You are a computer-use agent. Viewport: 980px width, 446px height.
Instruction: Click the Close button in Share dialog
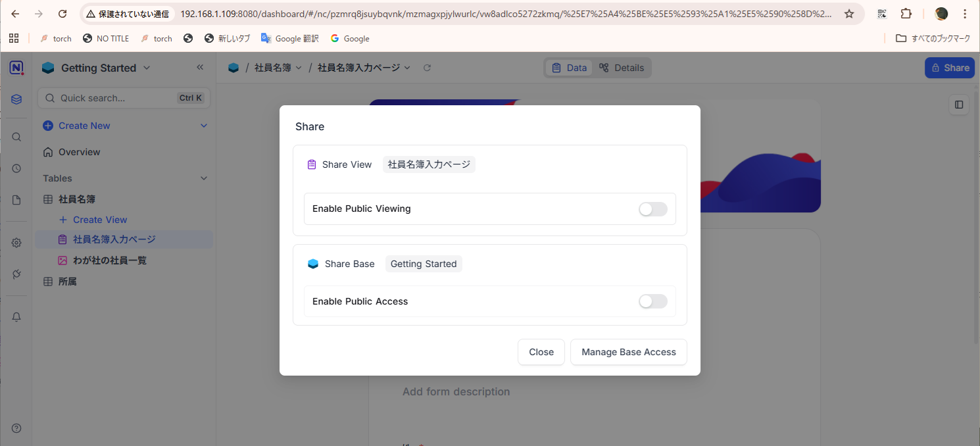[x=541, y=352]
